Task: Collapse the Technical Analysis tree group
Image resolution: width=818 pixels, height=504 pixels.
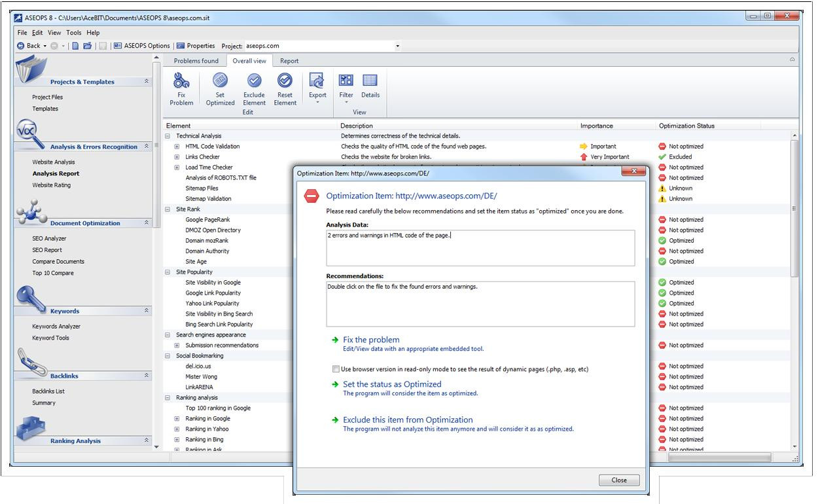Action: pos(168,136)
